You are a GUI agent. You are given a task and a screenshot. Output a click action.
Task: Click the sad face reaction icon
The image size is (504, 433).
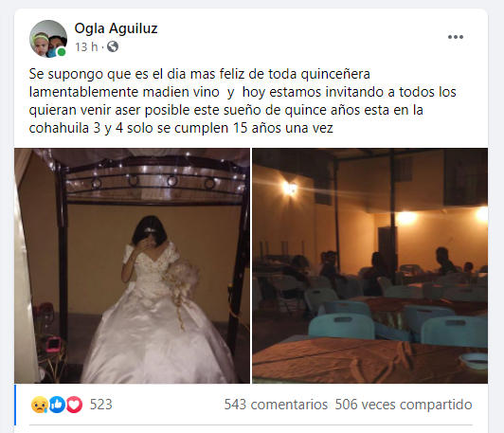[x=40, y=405]
